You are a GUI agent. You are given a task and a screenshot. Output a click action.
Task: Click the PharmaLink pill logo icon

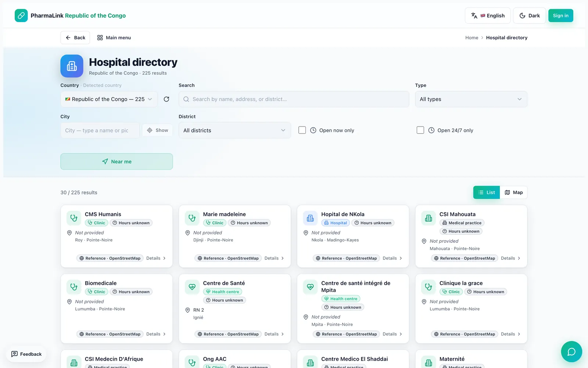click(x=21, y=15)
